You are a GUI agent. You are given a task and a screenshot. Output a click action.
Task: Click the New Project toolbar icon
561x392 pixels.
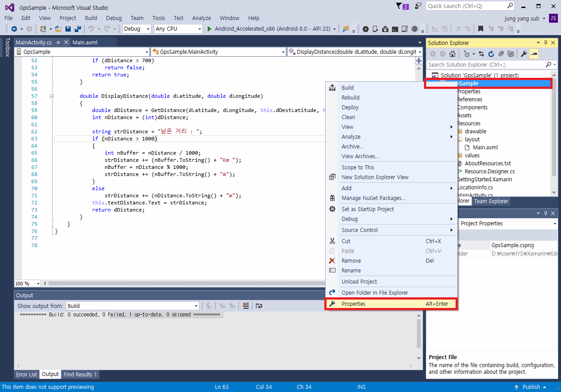pyautogui.click(x=43, y=29)
